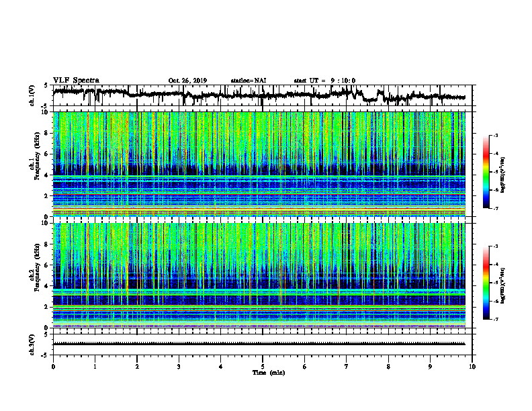Click the ch.1 voltage waveform trace panel
This screenshot has height=411, width=532.
[263, 95]
